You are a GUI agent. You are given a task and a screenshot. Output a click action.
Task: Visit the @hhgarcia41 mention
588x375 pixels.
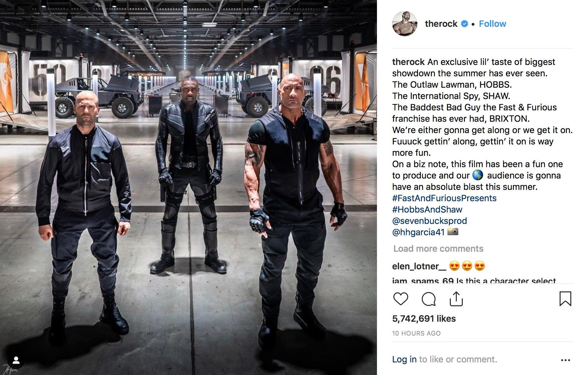pyautogui.click(x=418, y=232)
